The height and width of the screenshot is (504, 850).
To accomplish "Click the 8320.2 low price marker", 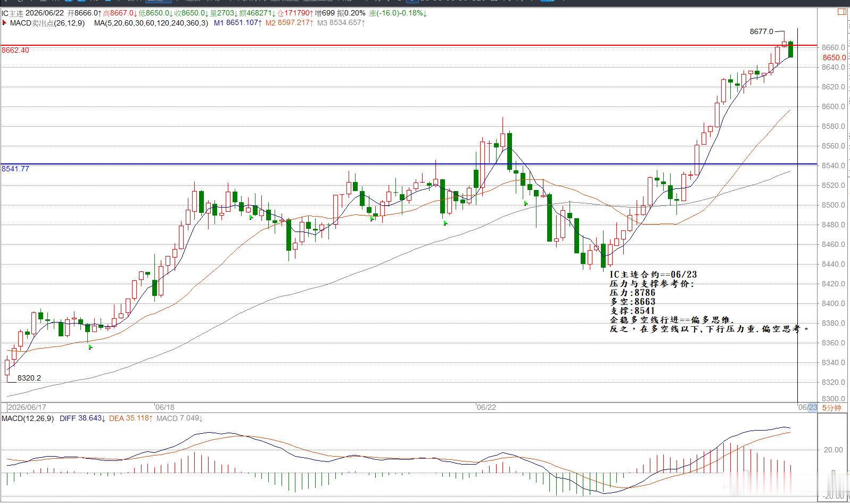I will click(29, 378).
